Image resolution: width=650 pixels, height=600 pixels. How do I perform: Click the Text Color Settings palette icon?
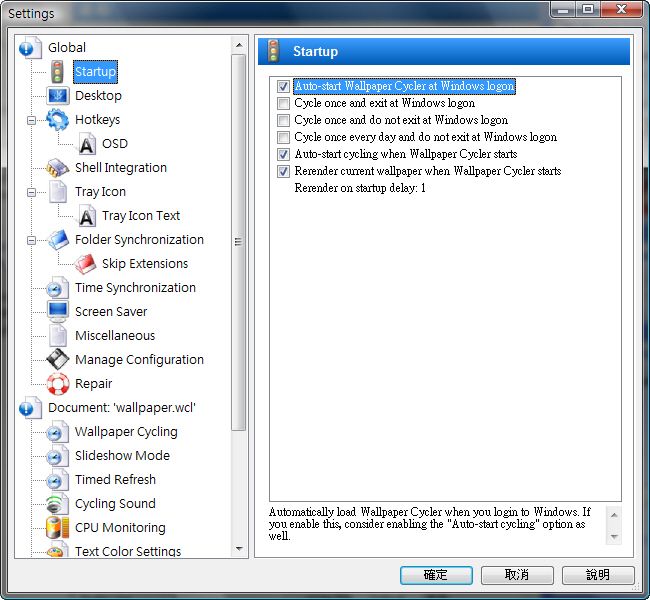point(58,551)
